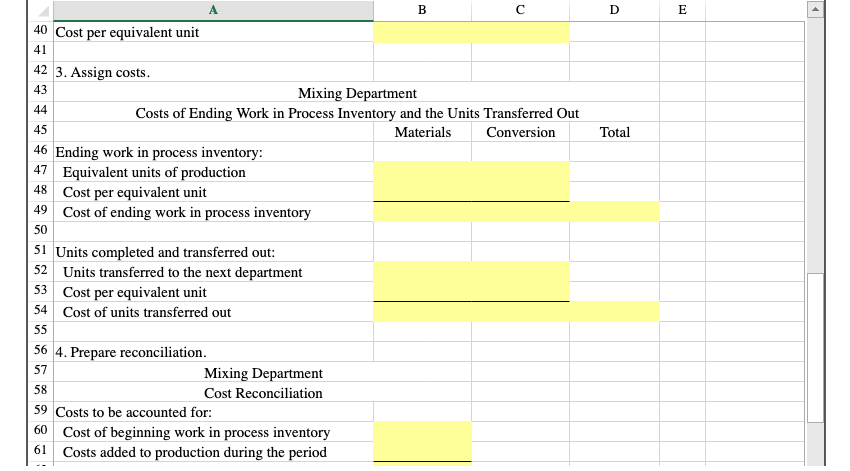Screen dimensions: 850x471
Task: Select column D header
Action: click(614, 10)
